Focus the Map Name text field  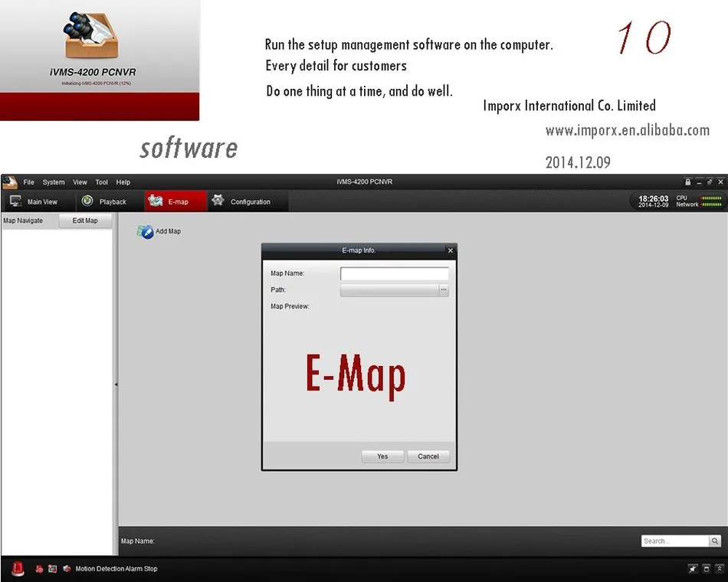(394, 273)
